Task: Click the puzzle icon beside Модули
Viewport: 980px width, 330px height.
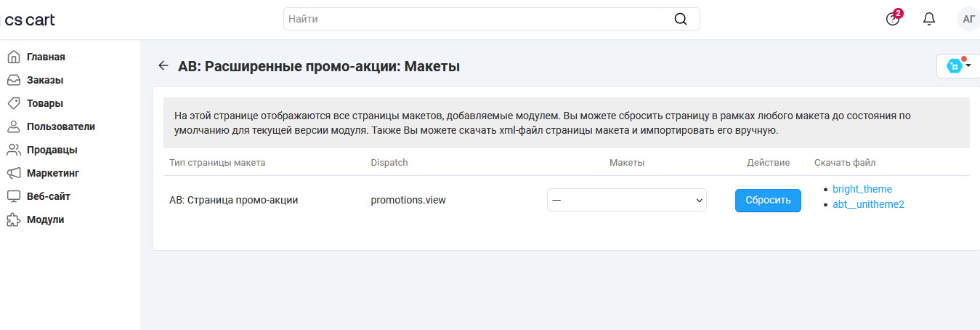Action: coord(13,220)
